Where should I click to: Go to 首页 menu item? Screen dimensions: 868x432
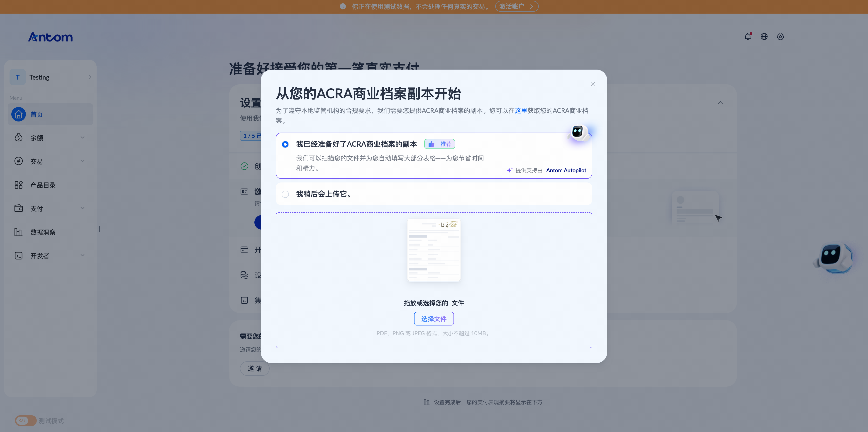coord(50,114)
